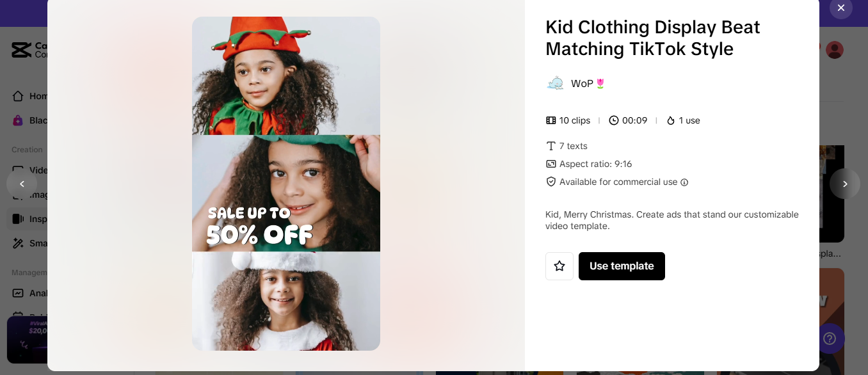The height and width of the screenshot is (375, 868).
Task: Add template to favorites with star icon
Action: [x=559, y=266]
